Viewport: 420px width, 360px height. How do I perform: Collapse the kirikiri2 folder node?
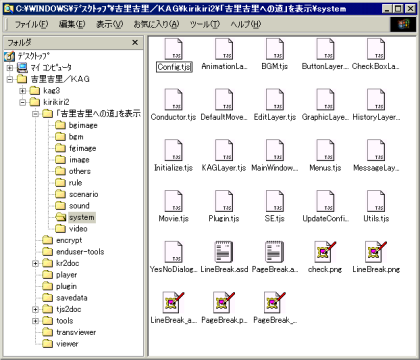tap(22, 102)
